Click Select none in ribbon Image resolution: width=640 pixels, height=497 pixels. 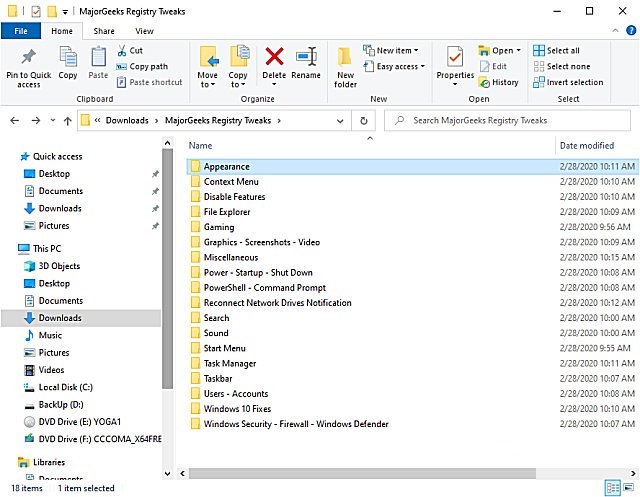(x=562, y=67)
